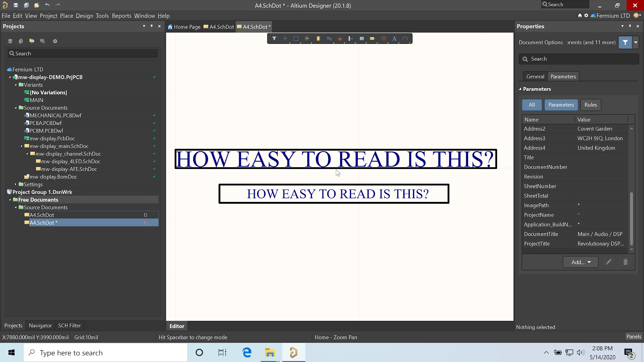The image size is (644, 362).
Task: Choose the Place Wire tool
Action: pyautogui.click(x=329, y=39)
